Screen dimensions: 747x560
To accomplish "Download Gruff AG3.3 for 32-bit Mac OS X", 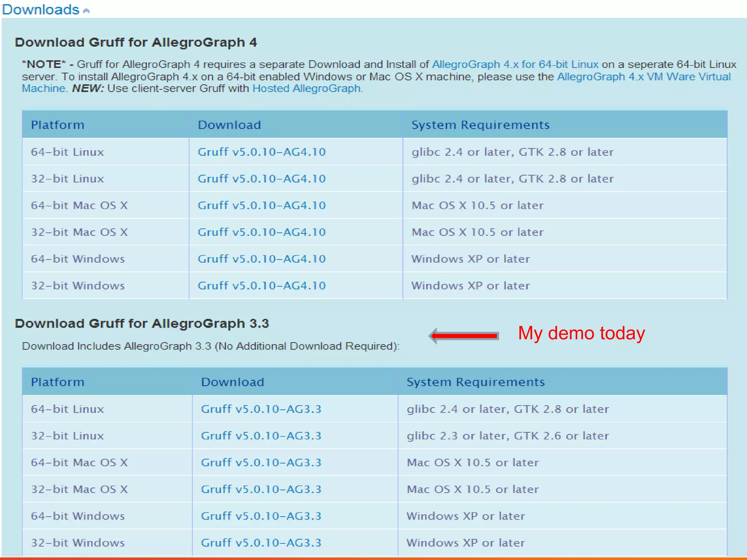I will (x=261, y=489).
